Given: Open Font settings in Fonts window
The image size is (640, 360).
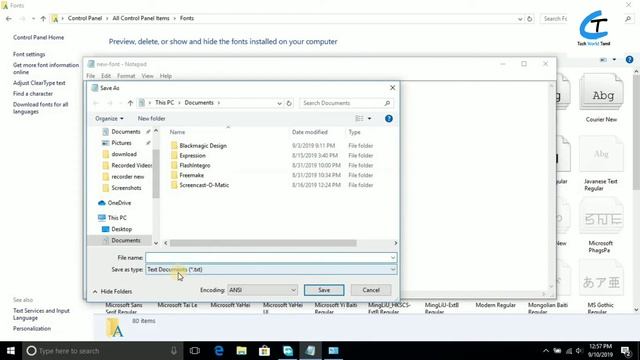Looking at the screenshot, I should pyautogui.click(x=29, y=54).
